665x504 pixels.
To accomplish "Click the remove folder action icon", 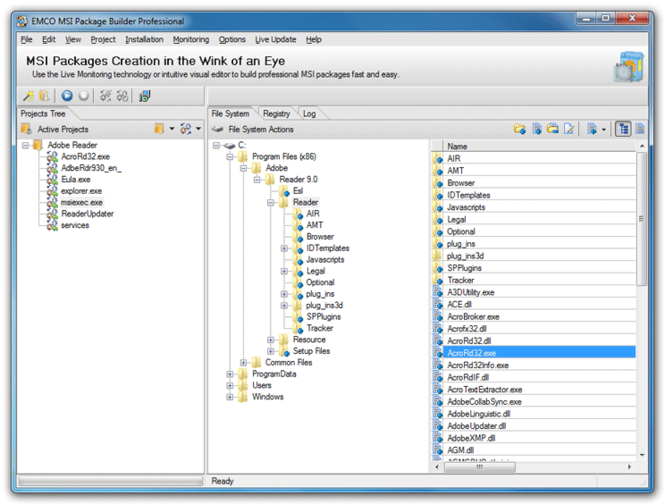I will (553, 129).
